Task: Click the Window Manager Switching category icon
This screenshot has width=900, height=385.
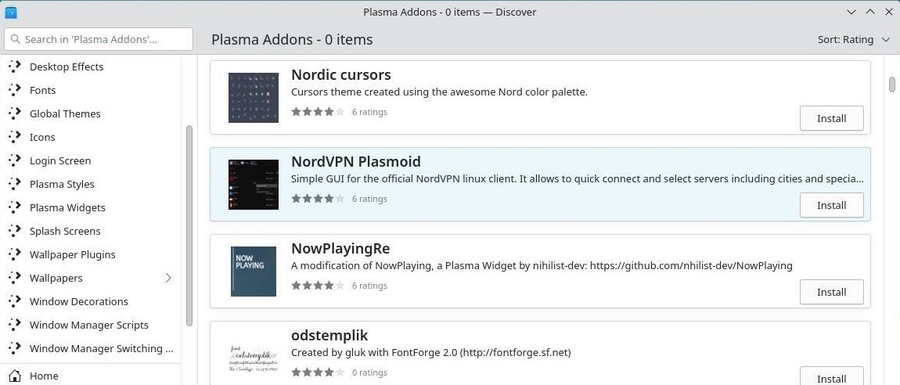Action: 15,349
